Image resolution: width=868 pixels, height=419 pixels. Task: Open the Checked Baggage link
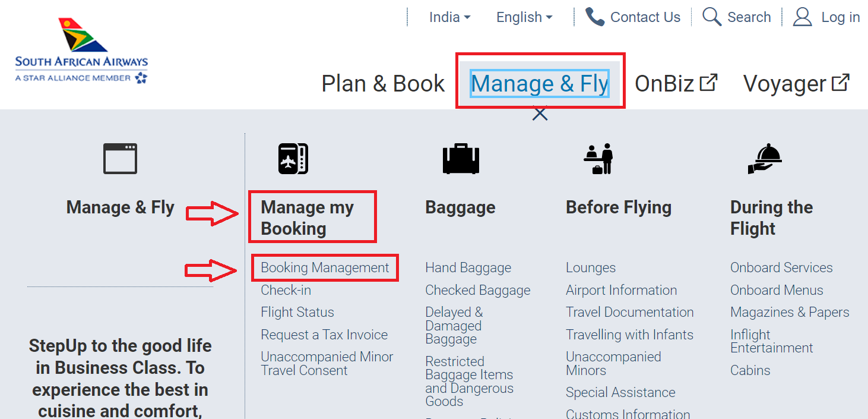478,290
